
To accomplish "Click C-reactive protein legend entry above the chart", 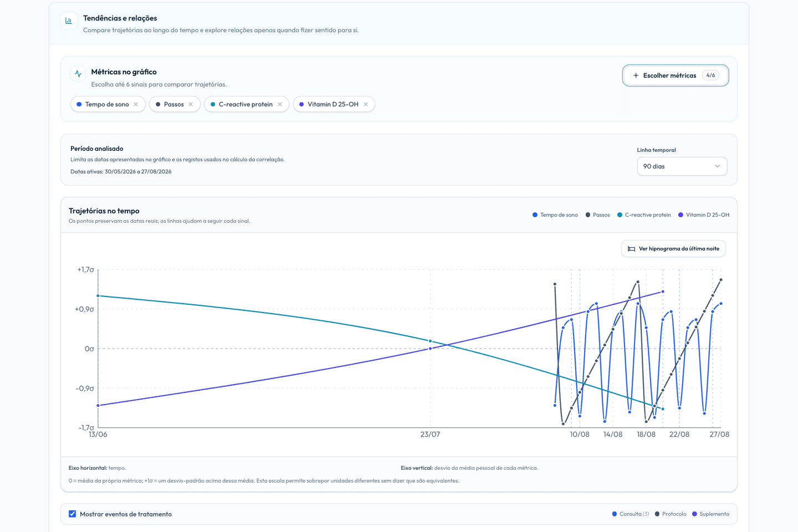I will 644,215.
